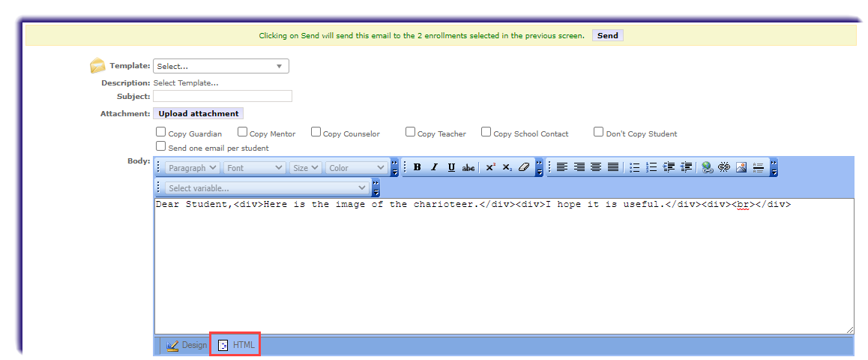Viewport: 868px width, 360px height.
Task: Apply underline formatting
Action: click(451, 167)
